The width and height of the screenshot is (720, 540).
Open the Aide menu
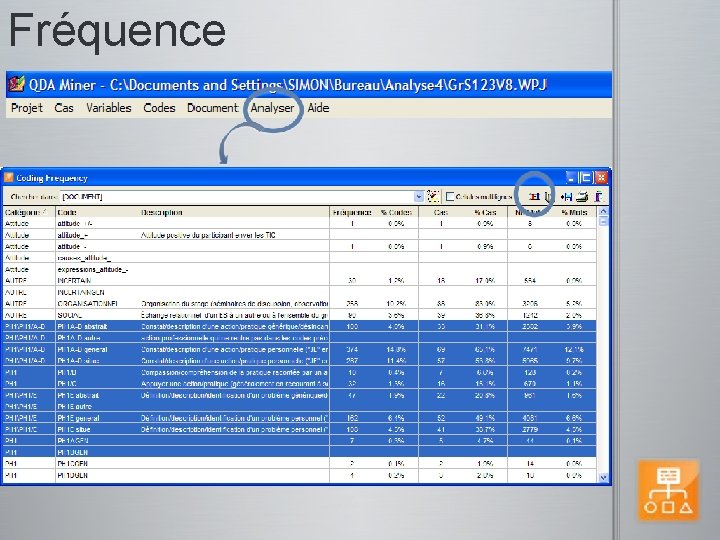tap(318, 108)
